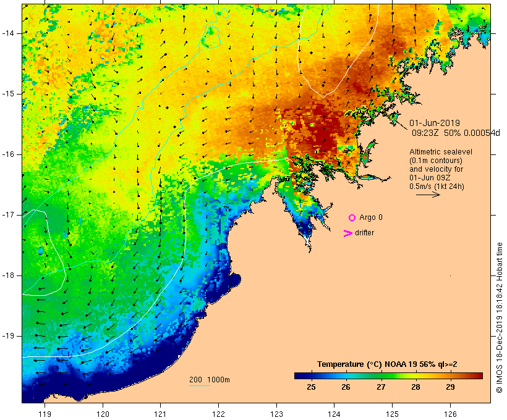Click the color bar value 28
Image resolution: width=507 pixels, height=420 pixels.
pyautogui.click(x=415, y=387)
